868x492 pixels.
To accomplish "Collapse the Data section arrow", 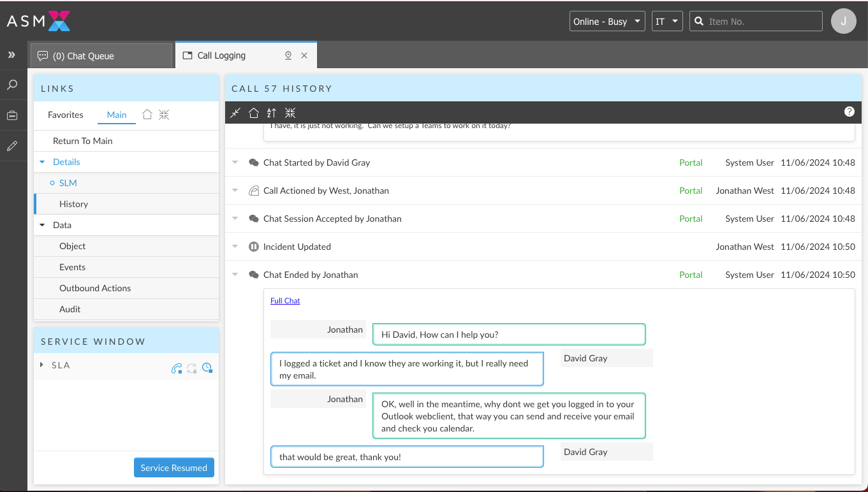I will pyautogui.click(x=43, y=225).
